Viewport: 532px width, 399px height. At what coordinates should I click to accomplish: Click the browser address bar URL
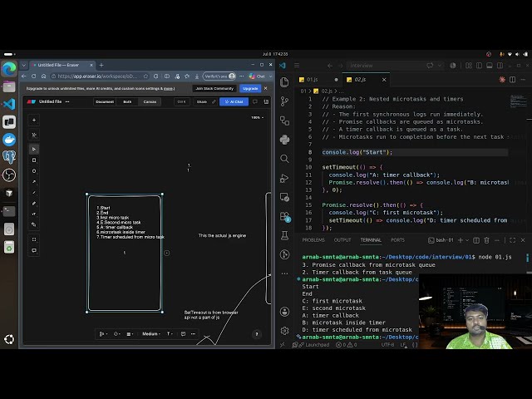click(x=98, y=76)
